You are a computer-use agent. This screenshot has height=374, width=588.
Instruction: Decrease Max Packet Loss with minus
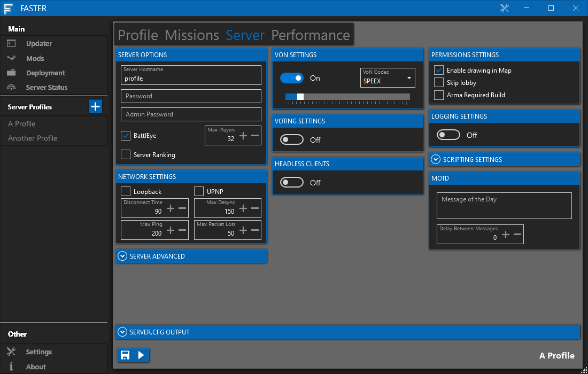coord(255,230)
